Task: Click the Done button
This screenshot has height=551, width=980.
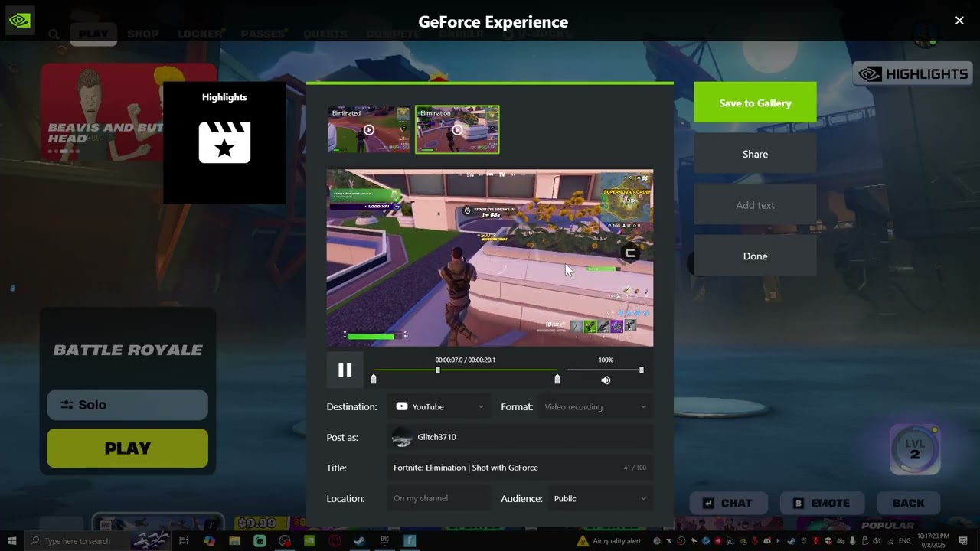Action: (755, 256)
